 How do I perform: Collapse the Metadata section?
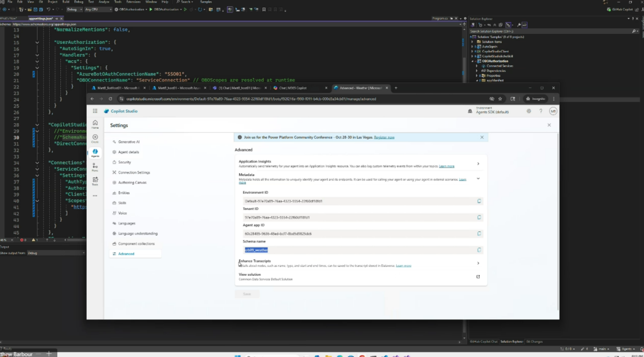pyautogui.click(x=478, y=178)
